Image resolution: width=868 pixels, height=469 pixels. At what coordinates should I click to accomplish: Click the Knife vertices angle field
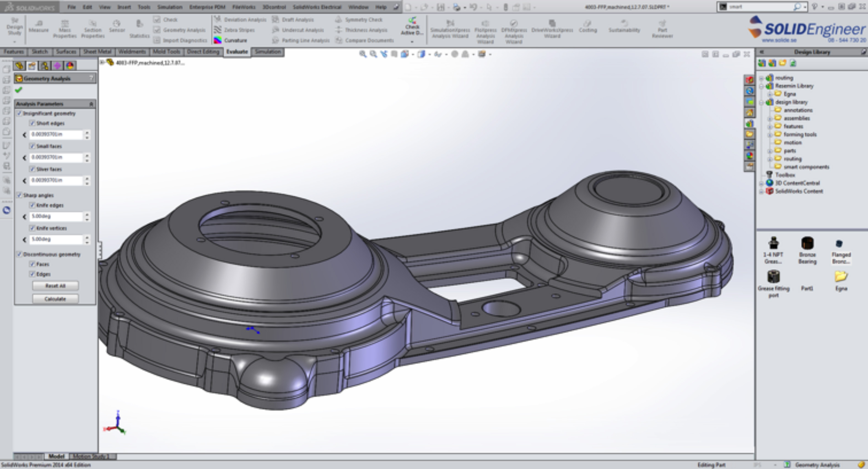pyautogui.click(x=56, y=239)
